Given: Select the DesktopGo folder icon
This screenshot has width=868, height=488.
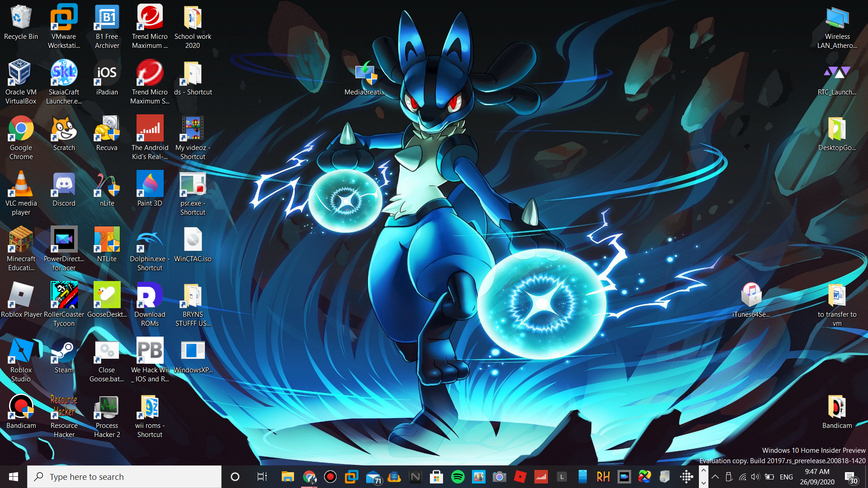Looking at the screenshot, I should [837, 133].
